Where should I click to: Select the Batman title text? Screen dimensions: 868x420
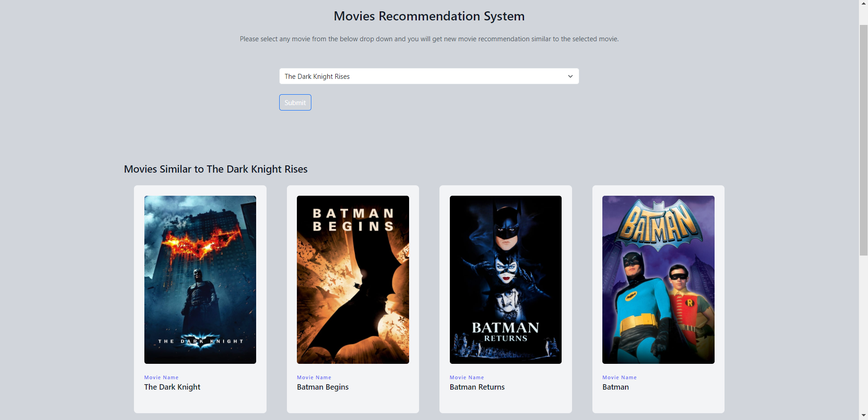coord(615,387)
